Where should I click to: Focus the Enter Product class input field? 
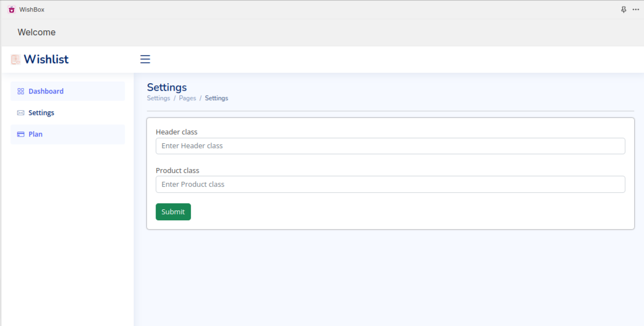point(390,184)
